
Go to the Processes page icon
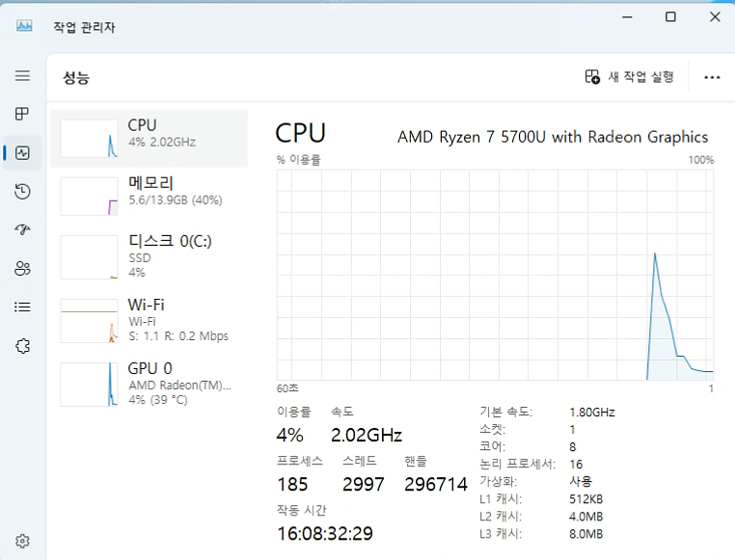click(x=22, y=114)
